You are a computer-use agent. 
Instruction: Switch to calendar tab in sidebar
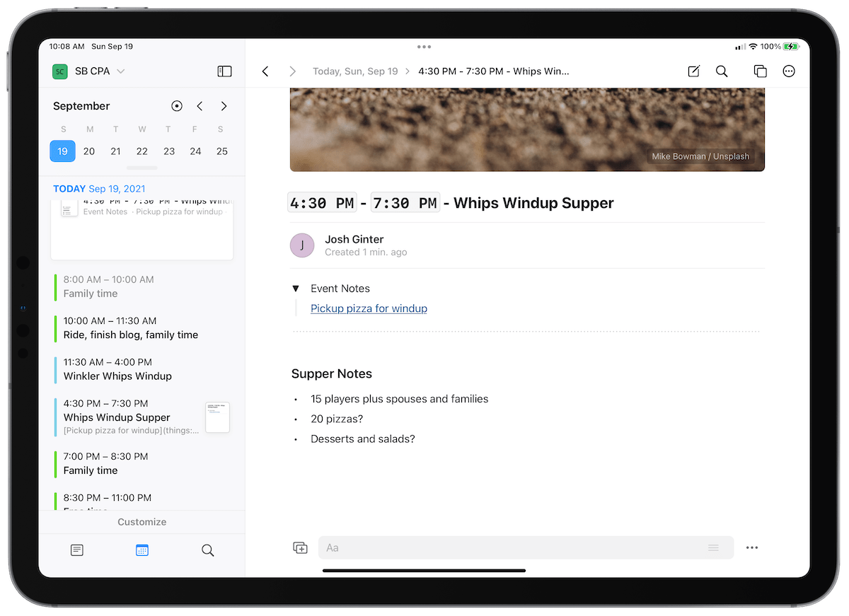142,550
